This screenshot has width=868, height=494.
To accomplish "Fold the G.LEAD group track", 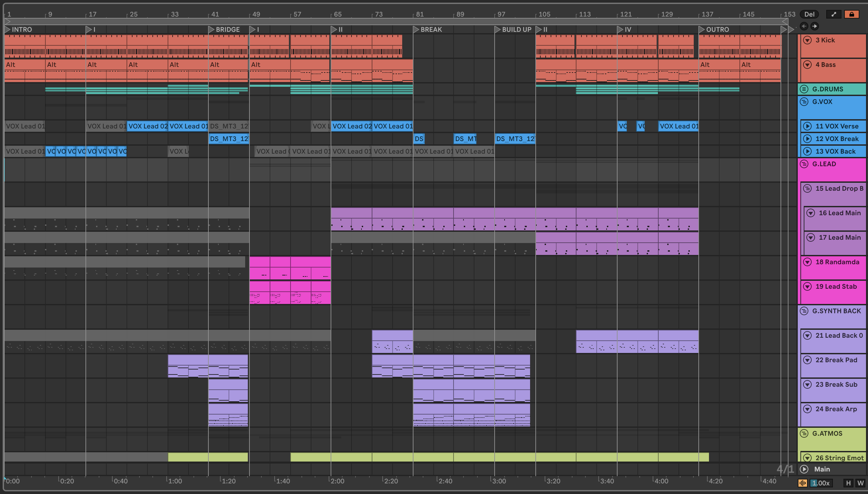I will pos(804,164).
